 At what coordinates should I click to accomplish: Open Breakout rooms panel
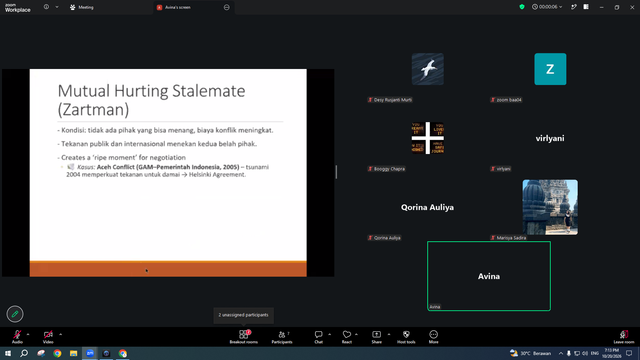244,336
